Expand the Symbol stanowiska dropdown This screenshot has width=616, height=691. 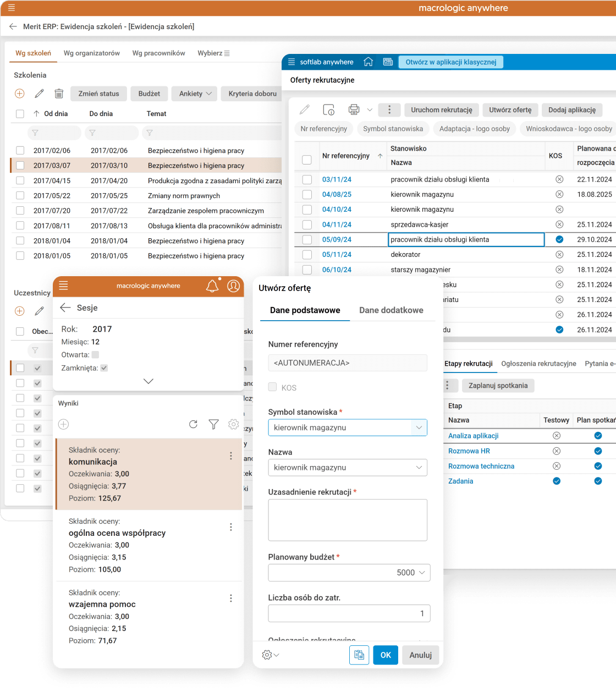pyautogui.click(x=419, y=427)
